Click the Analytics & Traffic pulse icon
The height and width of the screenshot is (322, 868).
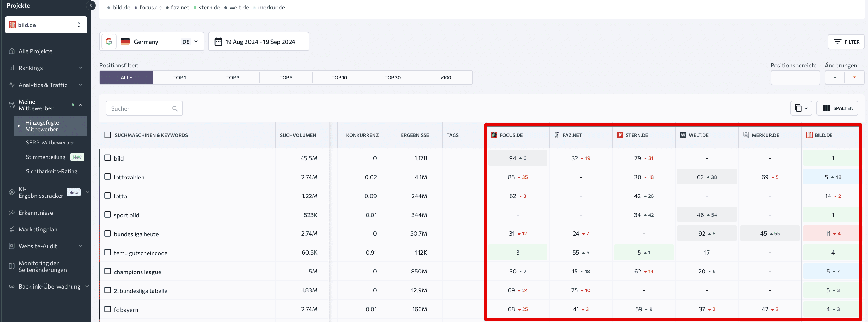click(x=12, y=85)
